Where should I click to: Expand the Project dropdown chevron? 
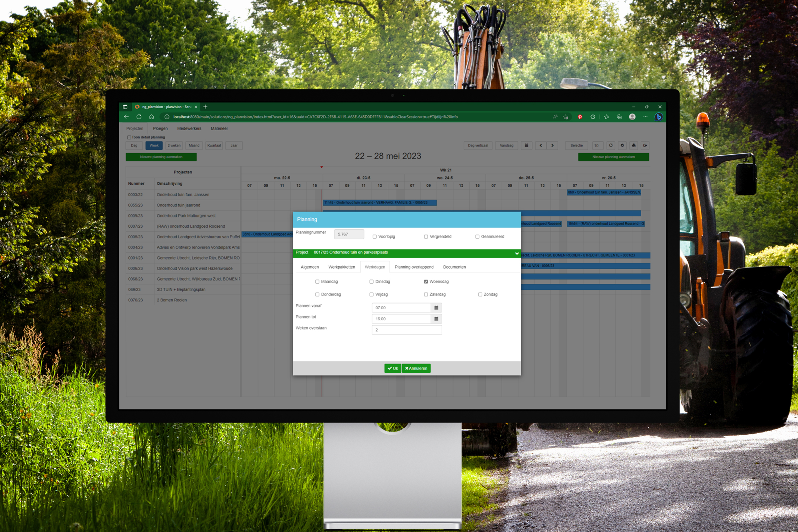tap(517, 253)
